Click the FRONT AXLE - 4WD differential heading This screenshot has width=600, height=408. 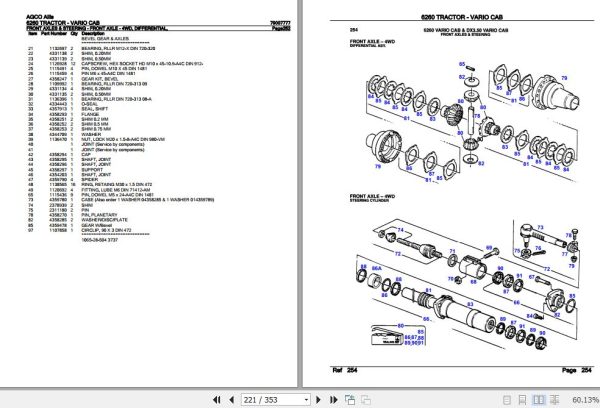(x=372, y=41)
